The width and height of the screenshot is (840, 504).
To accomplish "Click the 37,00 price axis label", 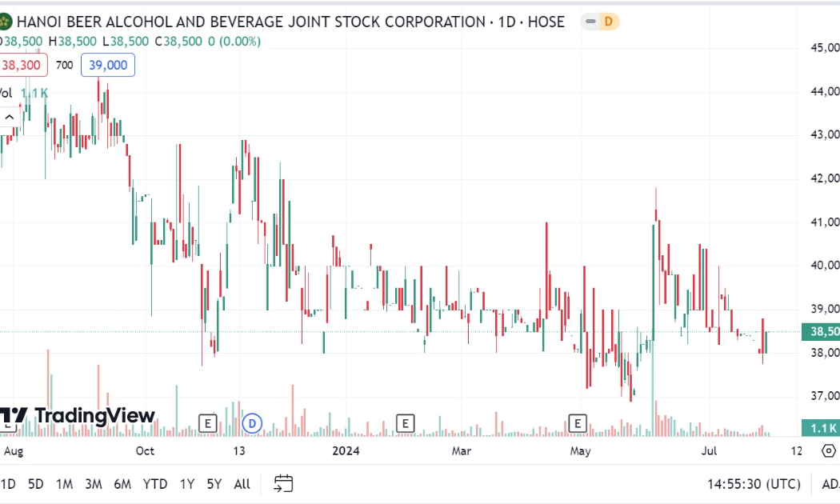I will [x=825, y=396].
